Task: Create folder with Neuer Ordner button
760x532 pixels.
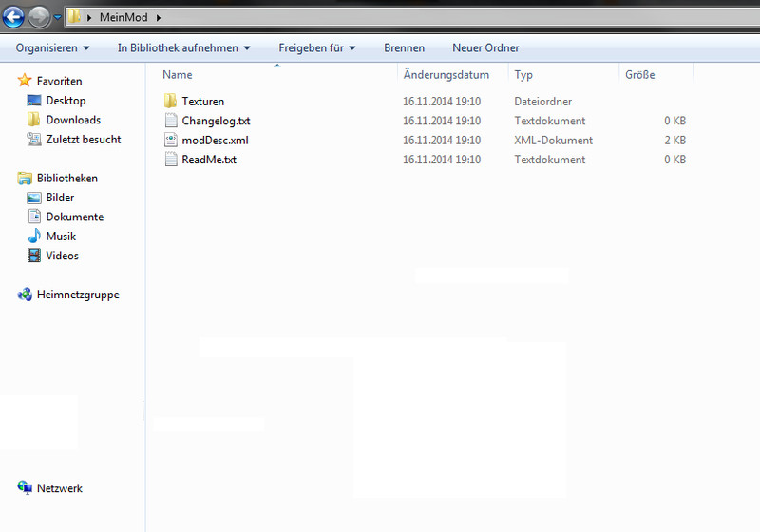Action: 485,47
